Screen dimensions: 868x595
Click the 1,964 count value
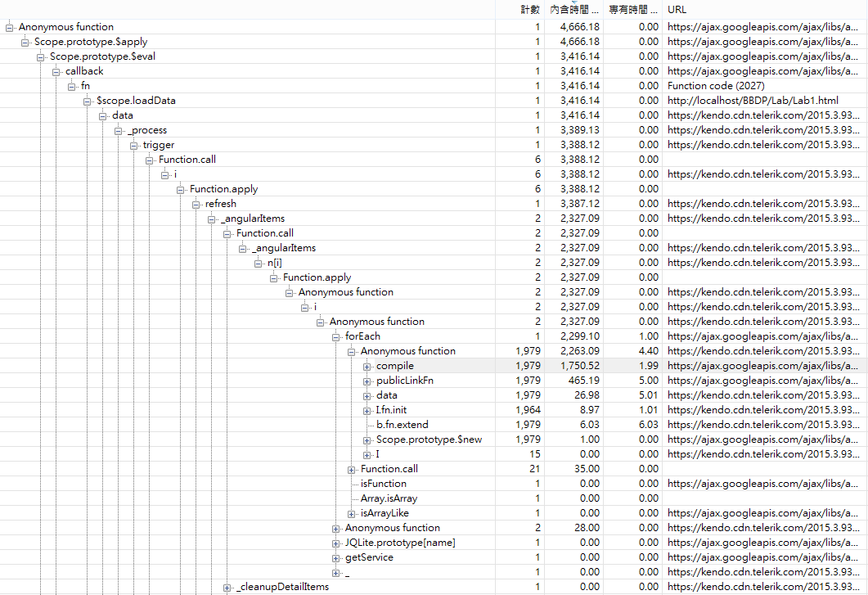pos(528,410)
